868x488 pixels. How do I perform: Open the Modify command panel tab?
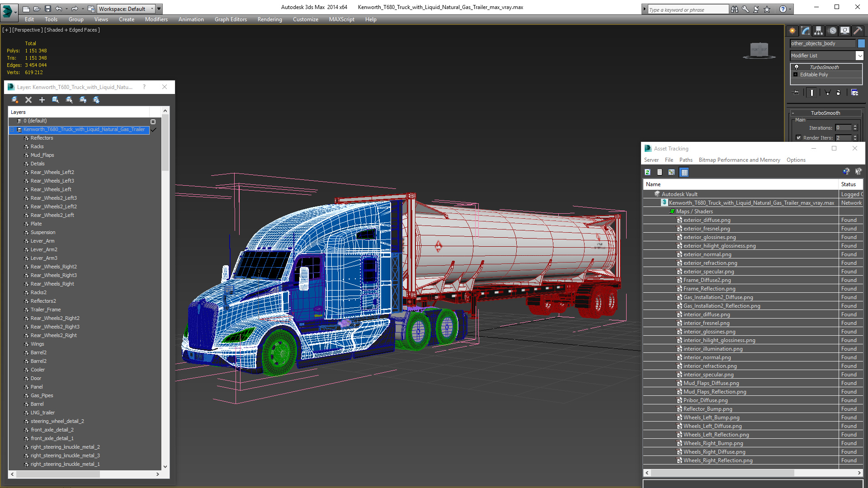[806, 31]
